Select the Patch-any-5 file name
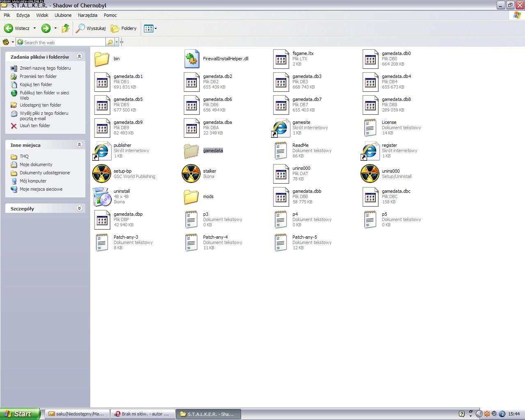 [305, 237]
